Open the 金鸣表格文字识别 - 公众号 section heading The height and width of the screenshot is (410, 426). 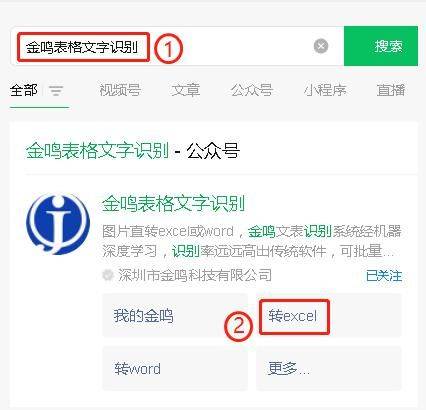133,151
